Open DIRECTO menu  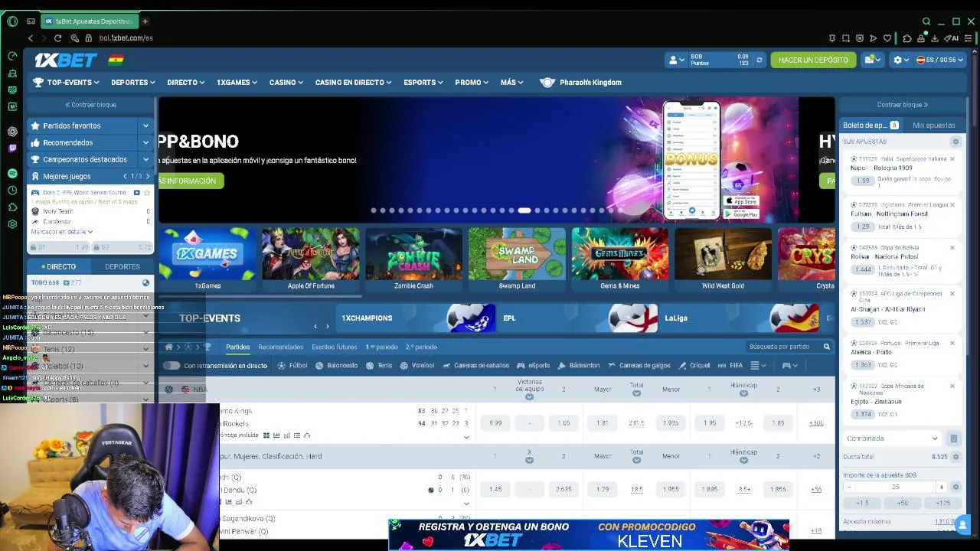point(186,82)
